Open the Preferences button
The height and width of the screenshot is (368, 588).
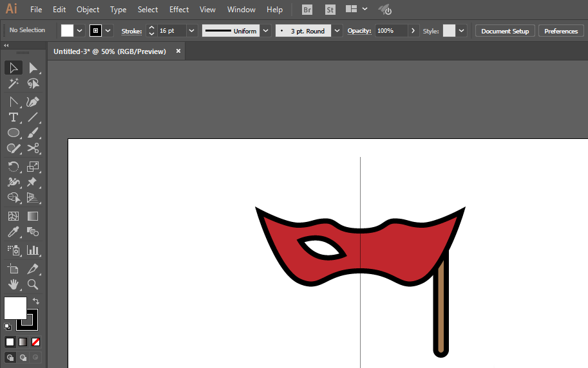[x=560, y=31]
